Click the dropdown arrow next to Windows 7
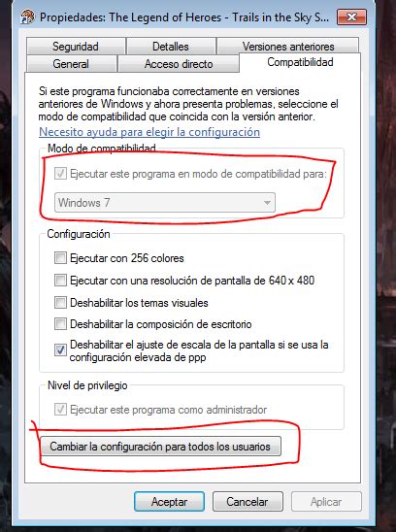 (x=267, y=203)
